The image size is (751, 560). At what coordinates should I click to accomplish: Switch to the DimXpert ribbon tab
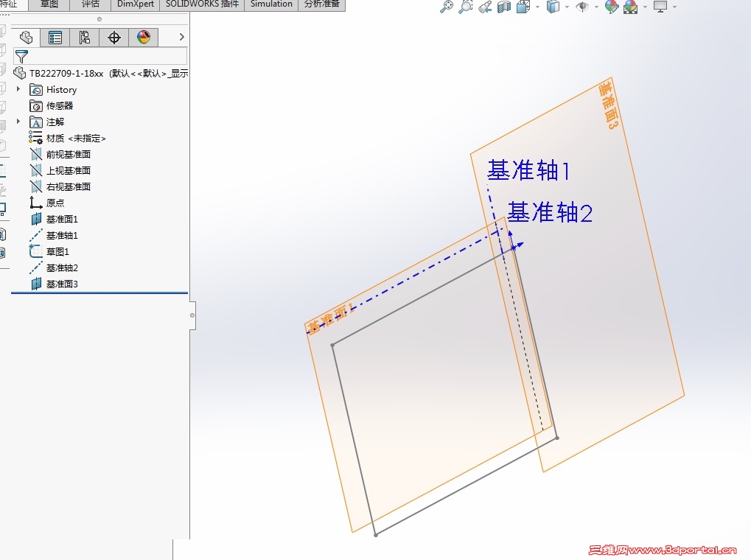[136, 5]
